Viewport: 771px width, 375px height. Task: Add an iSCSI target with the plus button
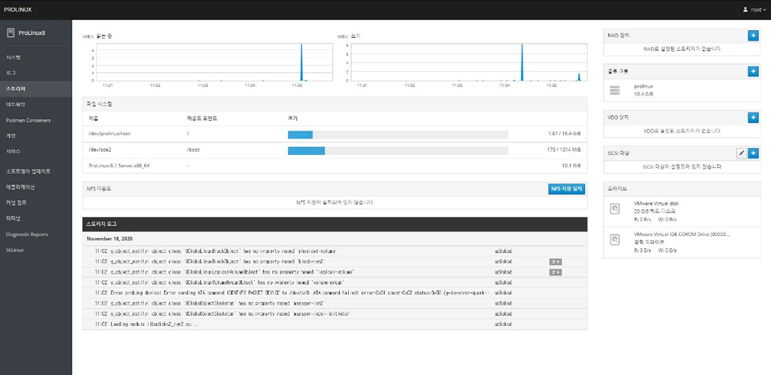(x=753, y=153)
